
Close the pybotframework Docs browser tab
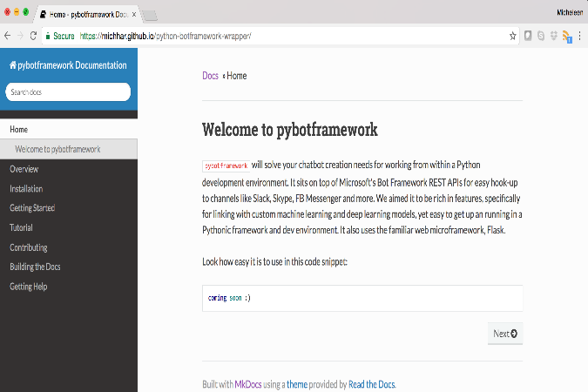pos(134,15)
